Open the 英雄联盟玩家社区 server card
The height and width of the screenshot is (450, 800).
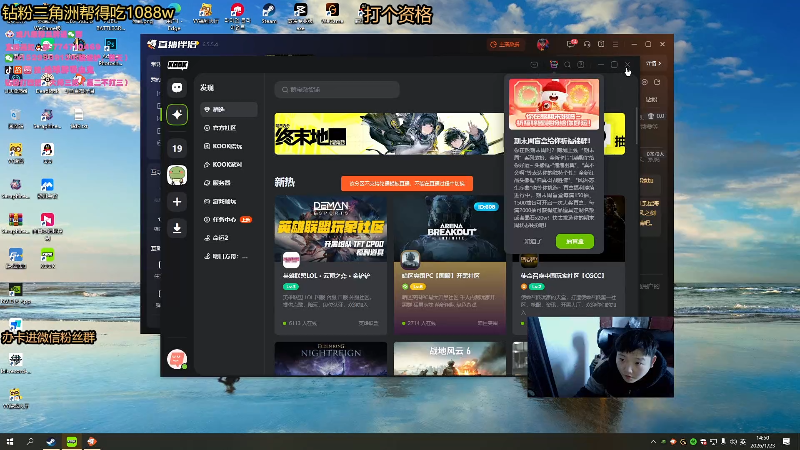(x=331, y=265)
